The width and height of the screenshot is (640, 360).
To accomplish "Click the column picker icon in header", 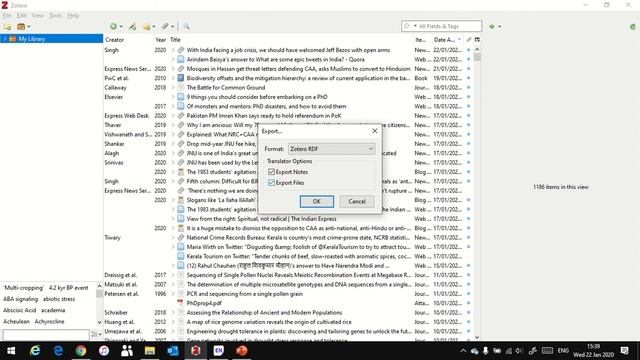I will 477,40.
